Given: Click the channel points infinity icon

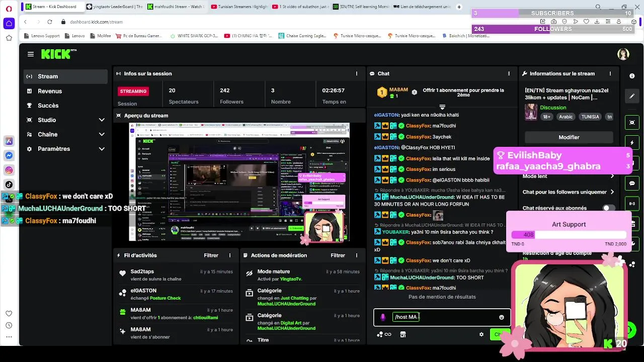Looking at the screenshot, I should [384, 334].
